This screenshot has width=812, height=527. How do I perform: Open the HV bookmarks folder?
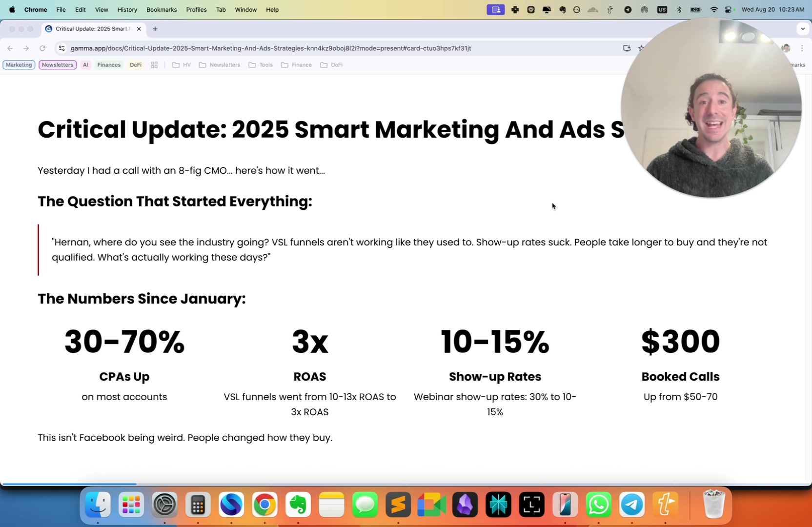(182, 65)
